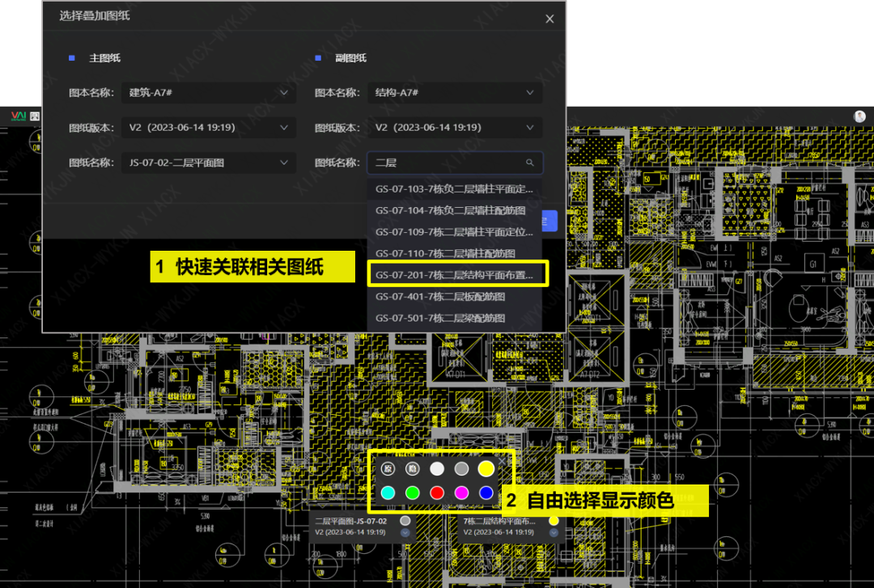This screenshot has width=874, height=588.
Task: Click the blue confirm button in dialog
Action: 550,221
